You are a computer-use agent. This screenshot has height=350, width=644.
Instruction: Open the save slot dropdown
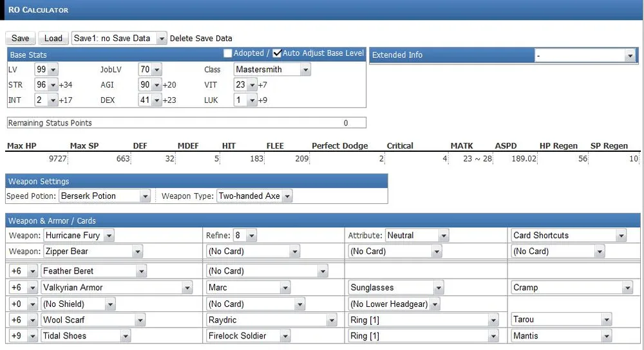pyautogui.click(x=119, y=38)
